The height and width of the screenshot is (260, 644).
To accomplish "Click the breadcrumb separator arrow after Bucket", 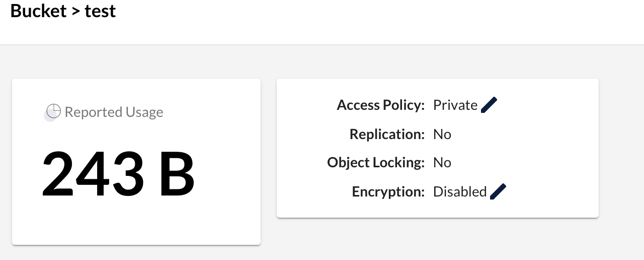I will tap(75, 11).
